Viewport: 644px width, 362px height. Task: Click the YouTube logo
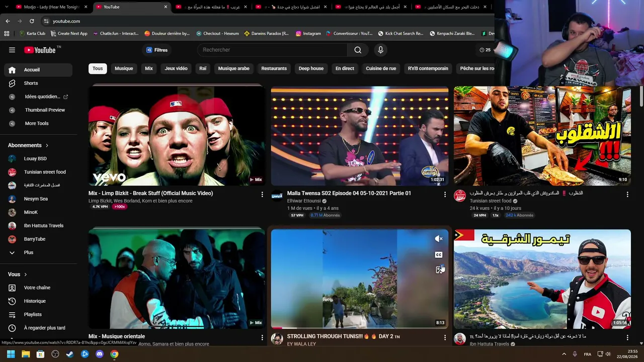[40, 50]
